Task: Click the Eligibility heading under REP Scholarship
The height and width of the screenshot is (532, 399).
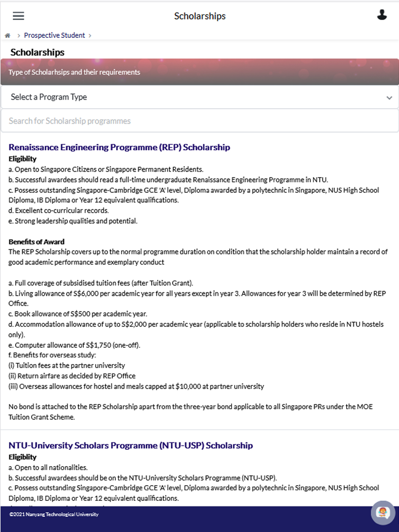Action: pos(22,159)
